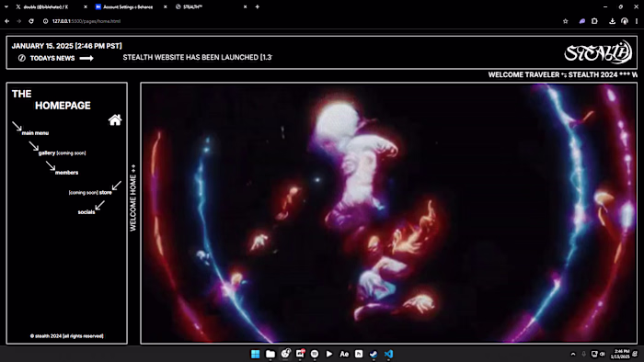Close the STEALTH tab
The height and width of the screenshot is (362, 644).
click(246, 7)
